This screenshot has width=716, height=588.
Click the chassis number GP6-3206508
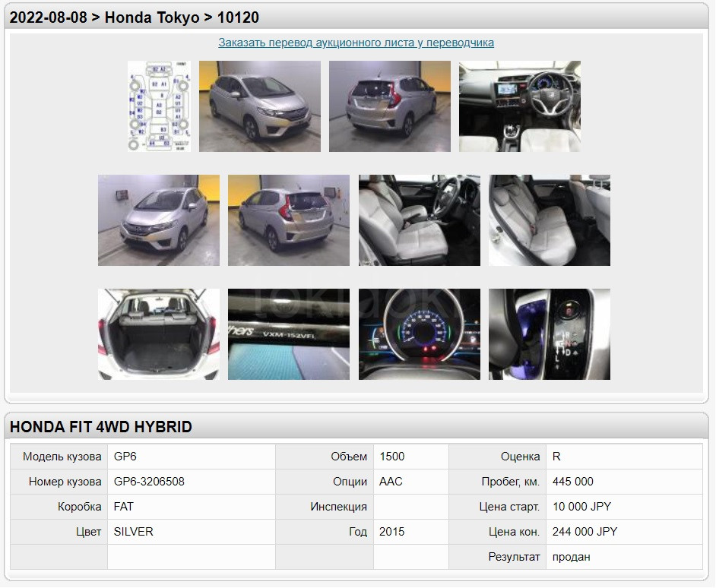(149, 482)
